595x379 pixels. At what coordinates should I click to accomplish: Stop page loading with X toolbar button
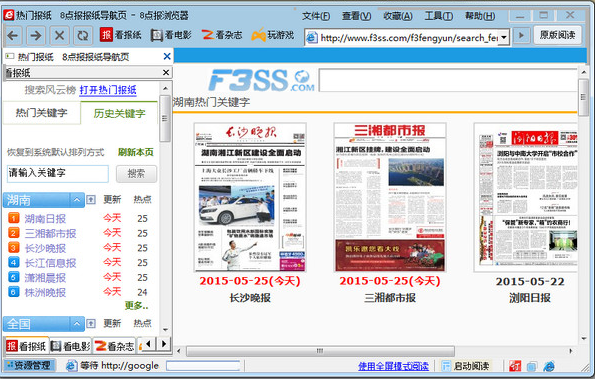click(x=60, y=36)
